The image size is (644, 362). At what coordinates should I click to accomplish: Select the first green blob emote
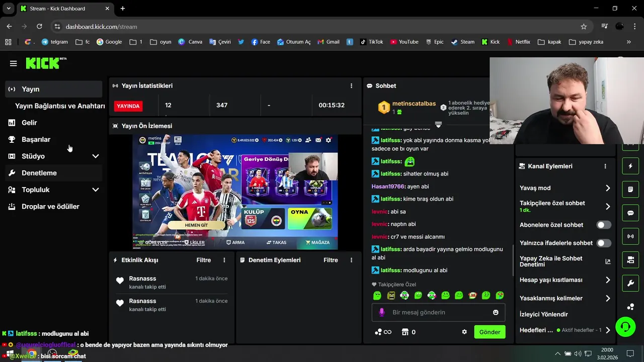click(377, 296)
